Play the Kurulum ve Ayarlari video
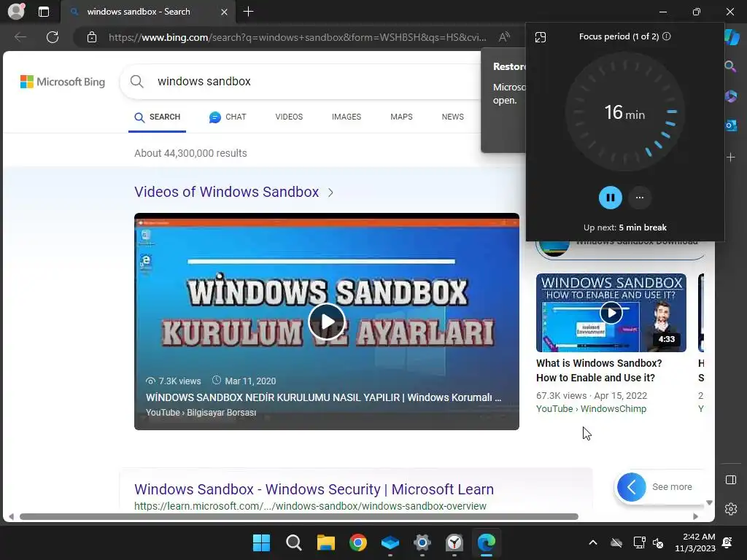Image resolution: width=747 pixels, height=560 pixels. 327,322
